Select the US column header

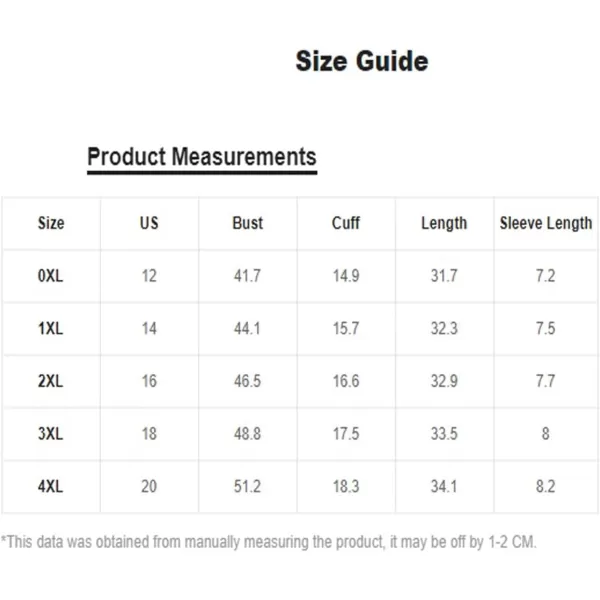[149, 223]
